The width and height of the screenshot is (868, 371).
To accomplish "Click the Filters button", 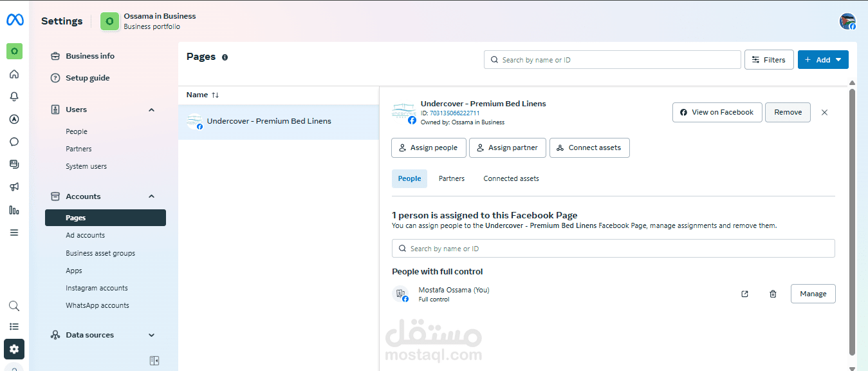I will (x=769, y=60).
